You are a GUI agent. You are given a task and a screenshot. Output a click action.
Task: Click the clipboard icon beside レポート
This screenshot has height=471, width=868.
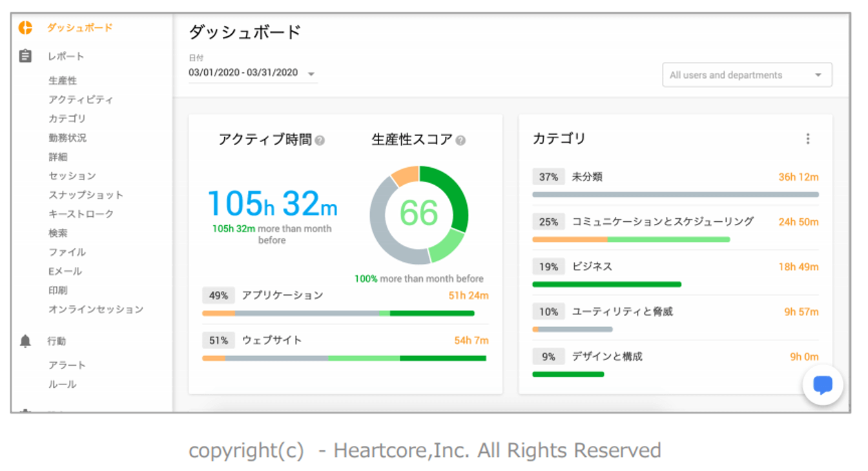coord(25,56)
